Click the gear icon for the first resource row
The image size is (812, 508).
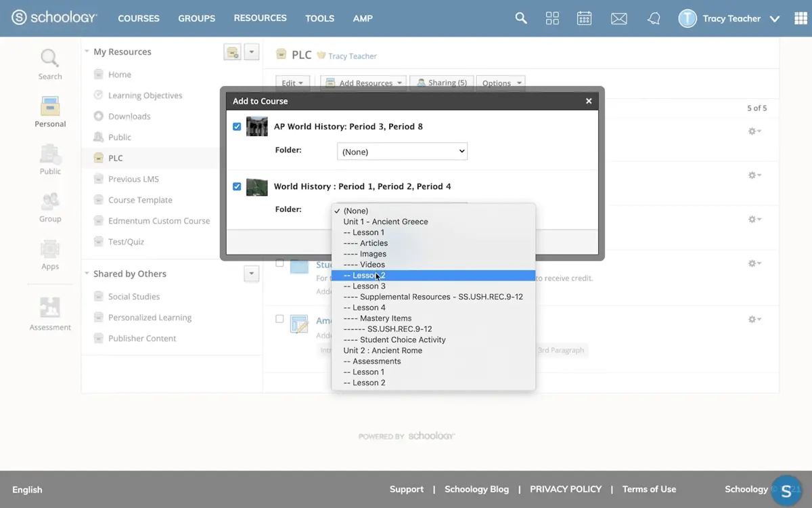pos(754,131)
